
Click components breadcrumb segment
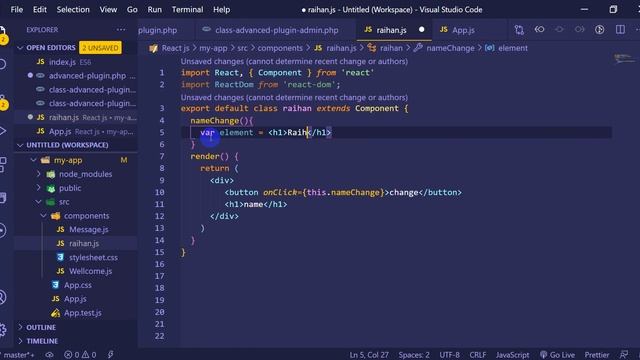click(280, 48)
